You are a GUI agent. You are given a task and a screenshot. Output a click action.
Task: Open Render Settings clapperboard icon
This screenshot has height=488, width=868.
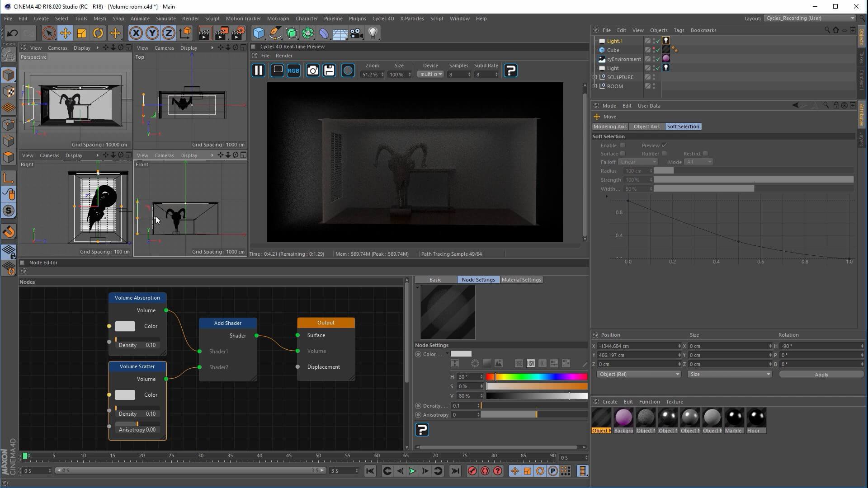click(238, 33)
